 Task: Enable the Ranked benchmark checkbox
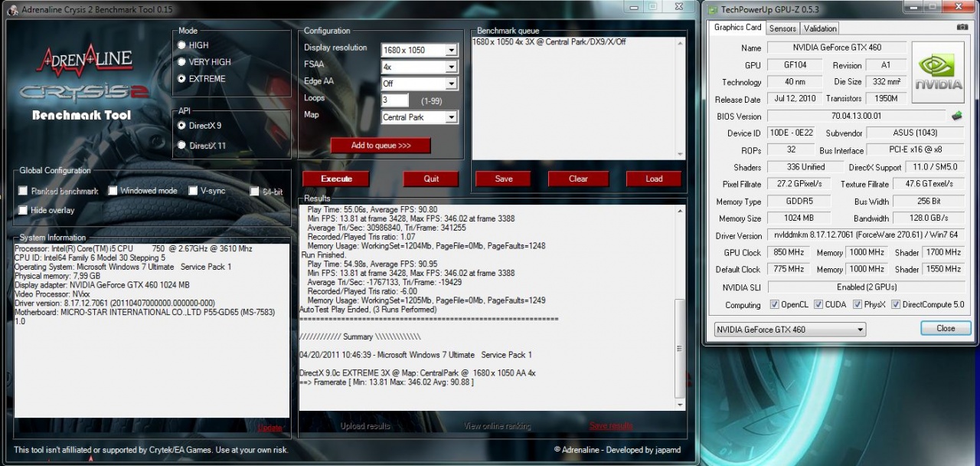point(23,191)
